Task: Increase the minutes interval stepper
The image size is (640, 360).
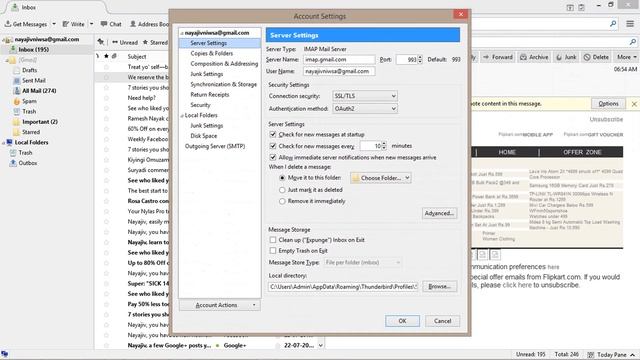Action: coord(384,144)
